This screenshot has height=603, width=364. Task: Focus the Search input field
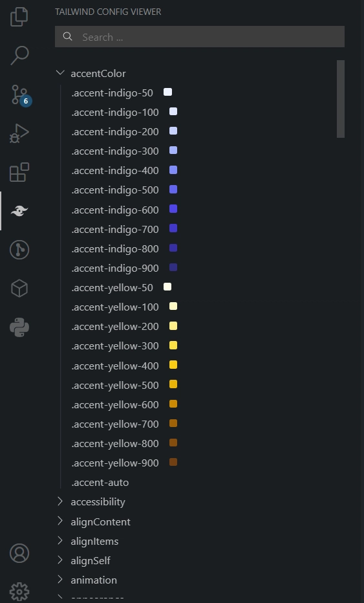coord(200,37)
